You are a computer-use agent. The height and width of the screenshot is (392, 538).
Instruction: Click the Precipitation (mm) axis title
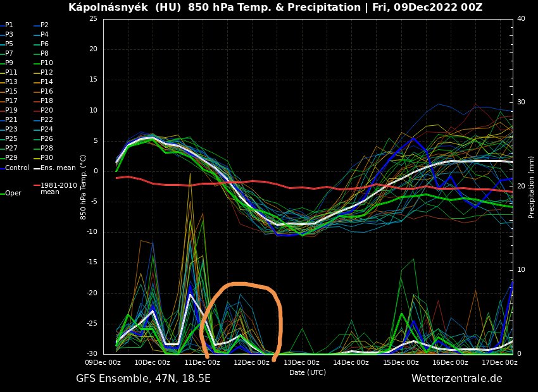[532, 187]
